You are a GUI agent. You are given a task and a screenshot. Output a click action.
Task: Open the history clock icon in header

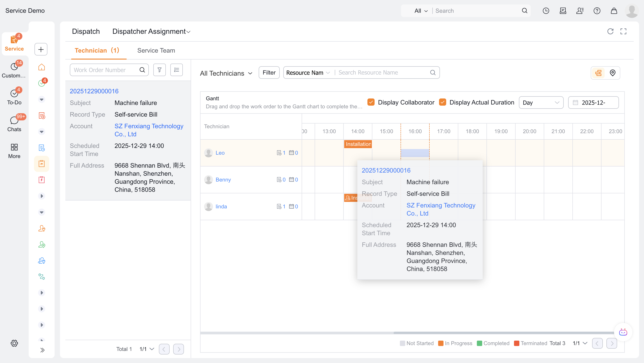pos(546,11)
